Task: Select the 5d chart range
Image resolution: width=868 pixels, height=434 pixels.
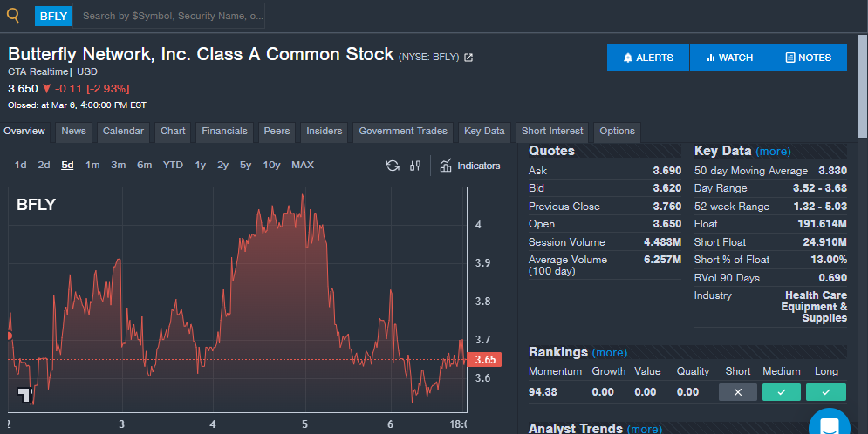Action: (67, 165)
